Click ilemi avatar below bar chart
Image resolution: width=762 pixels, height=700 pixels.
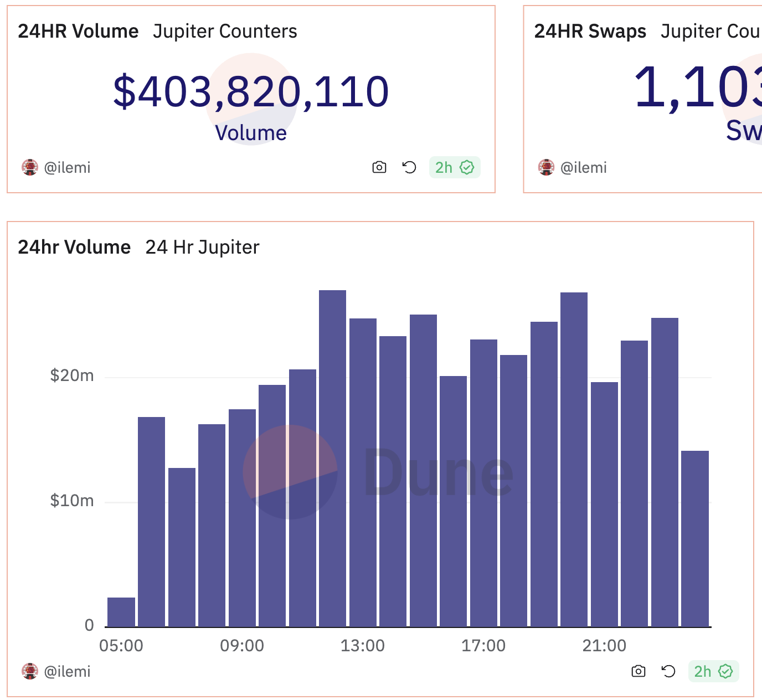coord(30,671)
